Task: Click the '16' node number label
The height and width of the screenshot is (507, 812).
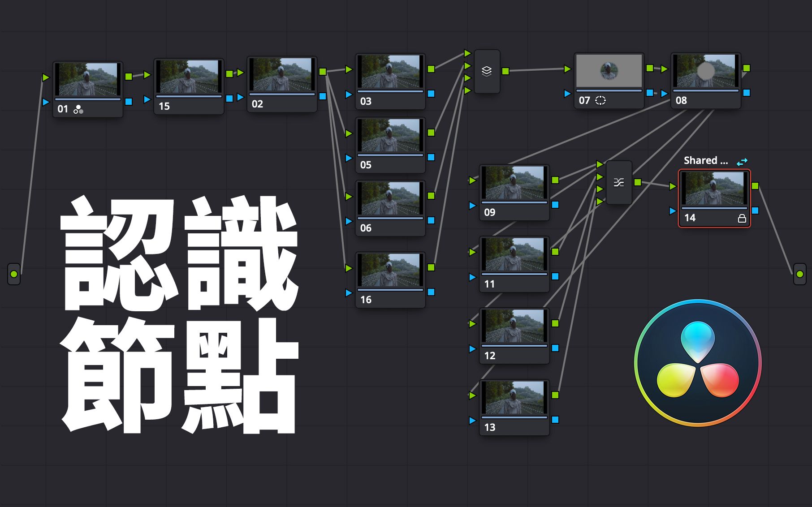Action: 366,300
